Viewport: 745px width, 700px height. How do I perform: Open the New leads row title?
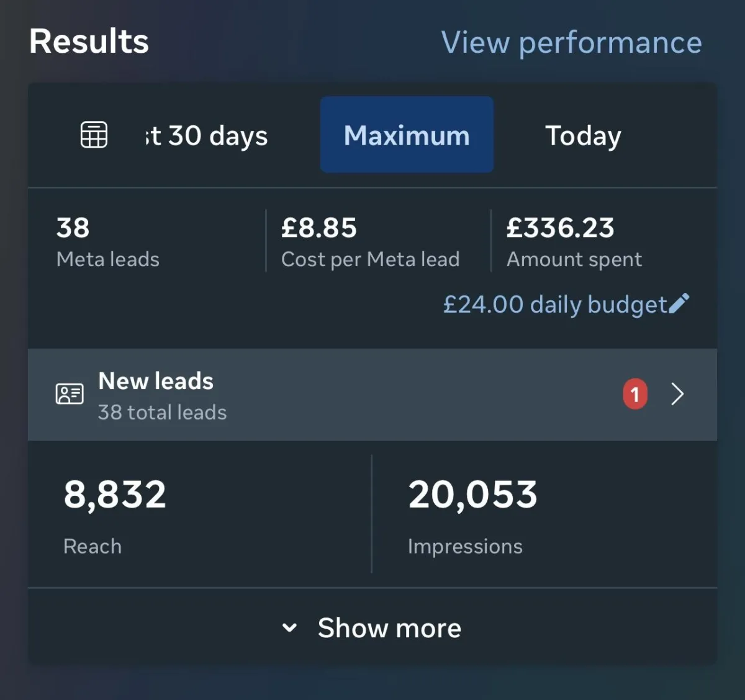point(156,381)
